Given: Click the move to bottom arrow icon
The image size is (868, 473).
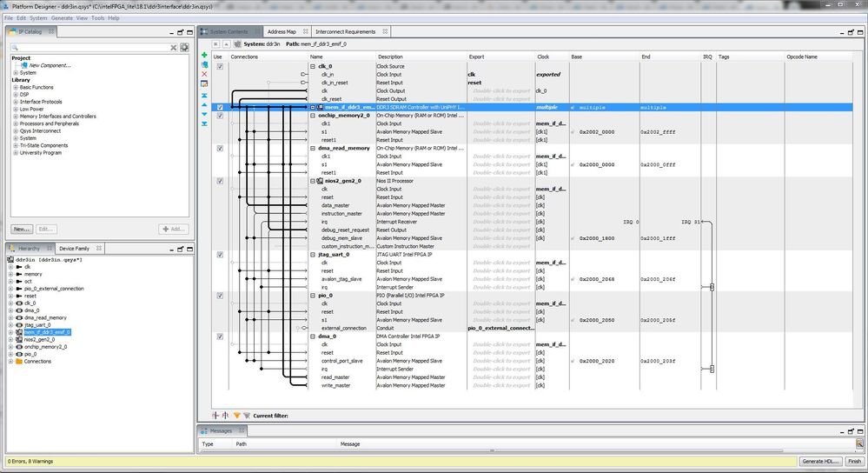Looking at the screenshot, I should point(204,123).
